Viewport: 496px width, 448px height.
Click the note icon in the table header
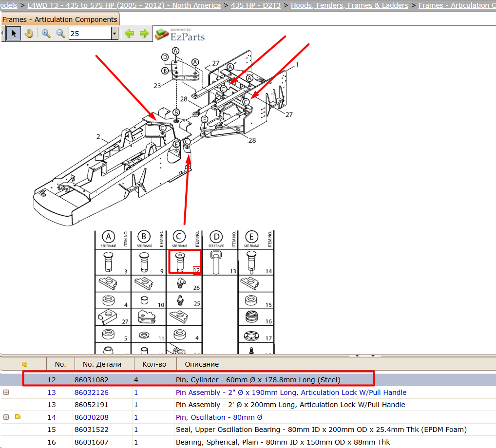tap(24, 364)
